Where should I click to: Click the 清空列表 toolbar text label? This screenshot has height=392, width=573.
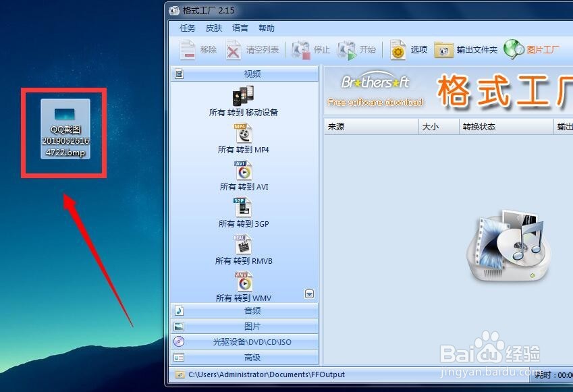[x=263, y=49]
